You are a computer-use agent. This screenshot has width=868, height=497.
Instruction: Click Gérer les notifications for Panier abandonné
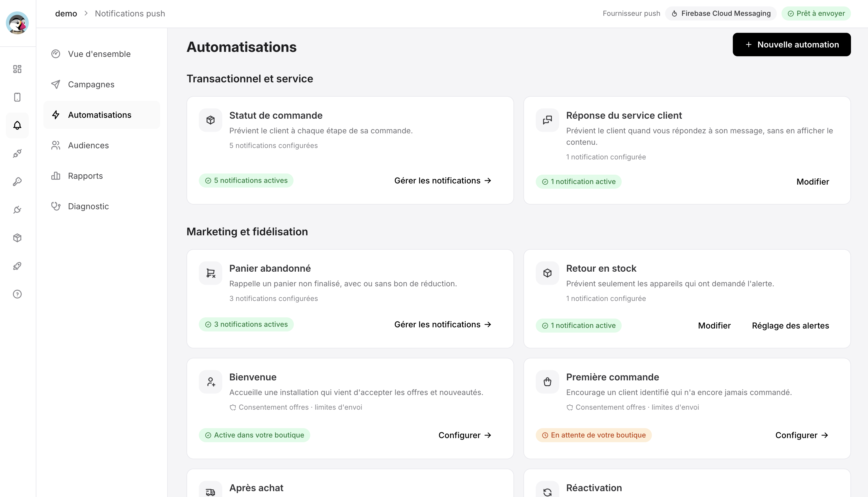click(x=443, y=324)
